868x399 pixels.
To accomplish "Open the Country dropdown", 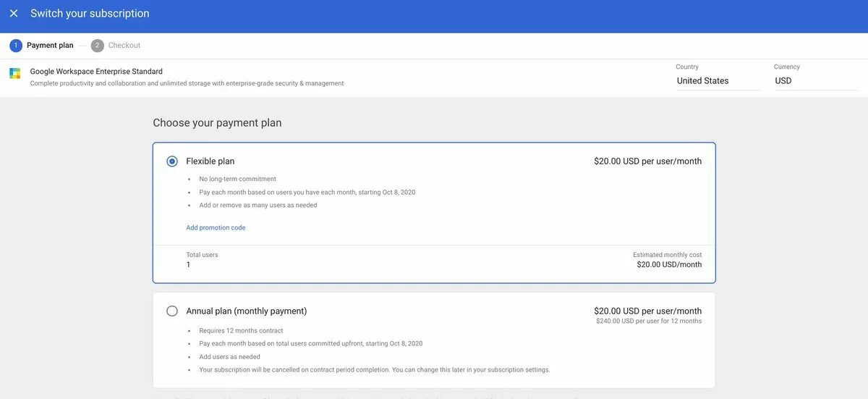I will (x=718, y=81).
